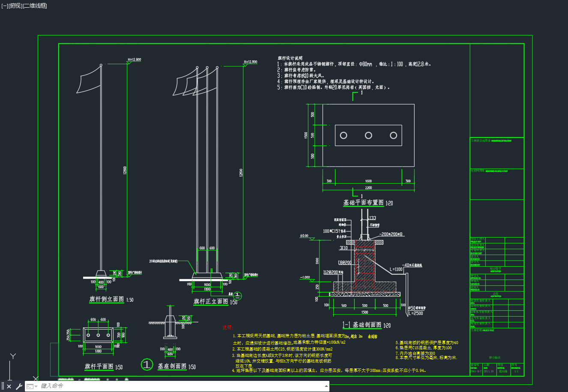Grab the command line grip handle
Image resolution: width=568 pixels, height=392 pixels.
pos(3,386)
